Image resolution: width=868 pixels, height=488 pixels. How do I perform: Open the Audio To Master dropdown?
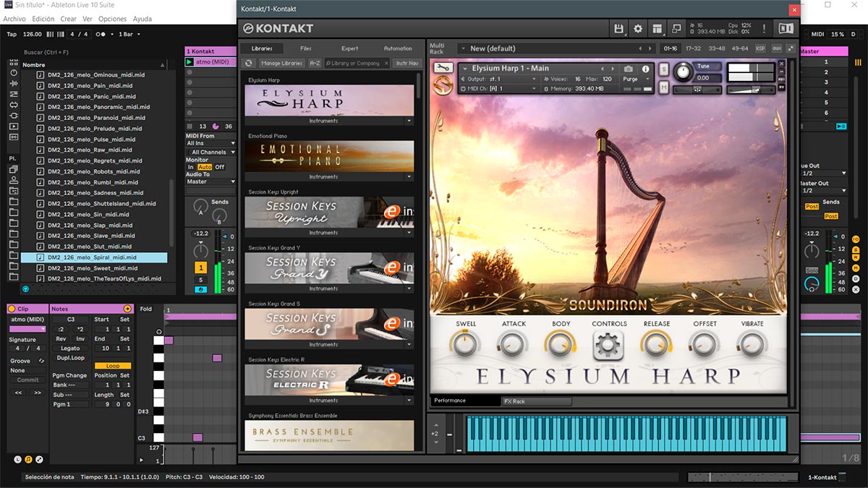point(210,181)
